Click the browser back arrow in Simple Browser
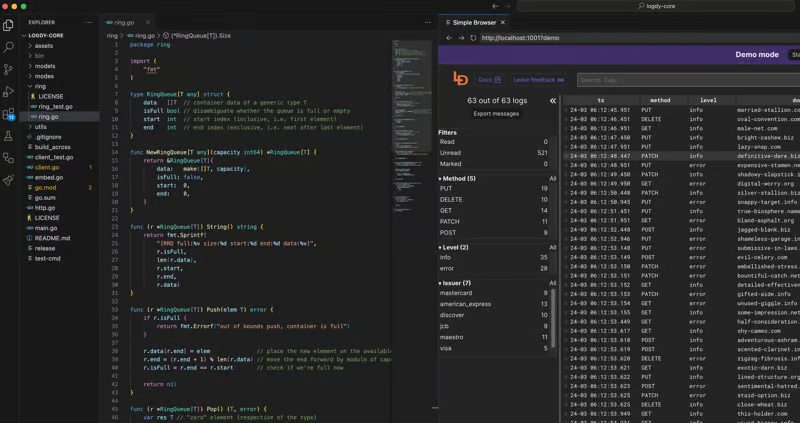The image size is (800, 423). (x=449, y=38)
